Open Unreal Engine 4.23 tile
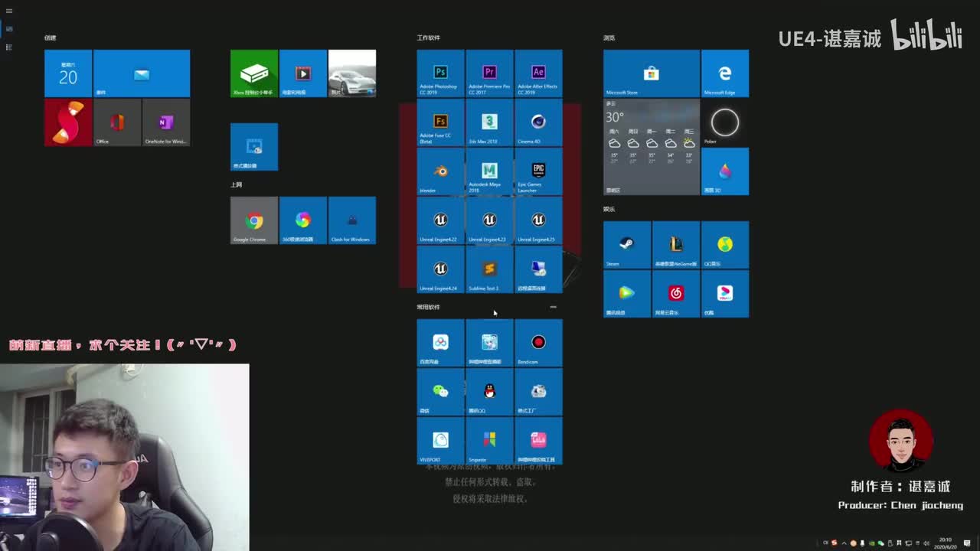Screen dimensions: 980x551 489,220
